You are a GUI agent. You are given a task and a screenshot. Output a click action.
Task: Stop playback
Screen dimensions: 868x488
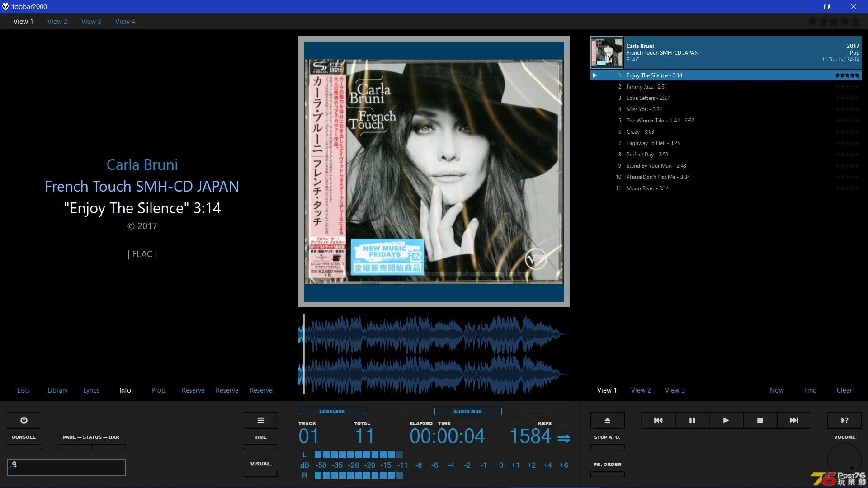(760, 420)
